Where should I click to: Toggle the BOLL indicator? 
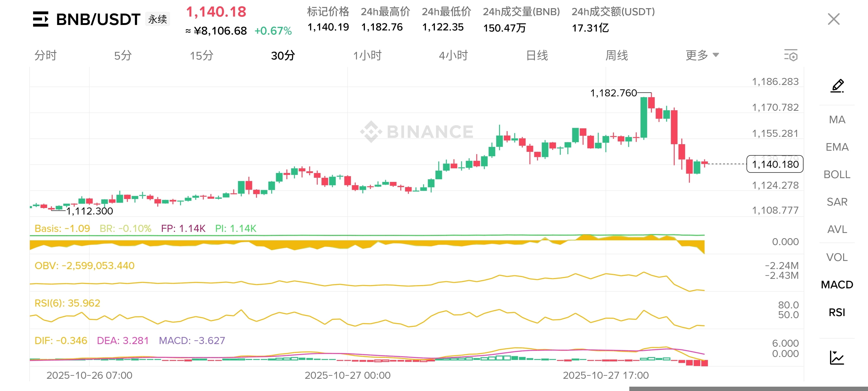pos(837,174)
